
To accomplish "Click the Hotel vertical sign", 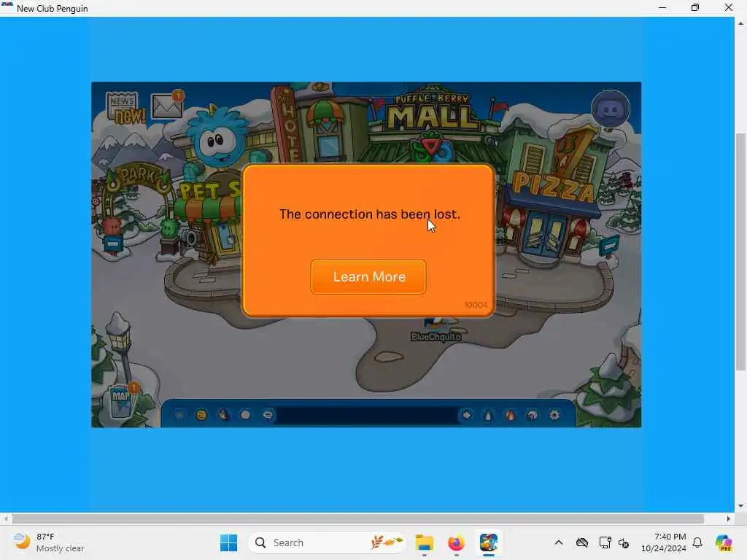I will coord(287,125).
